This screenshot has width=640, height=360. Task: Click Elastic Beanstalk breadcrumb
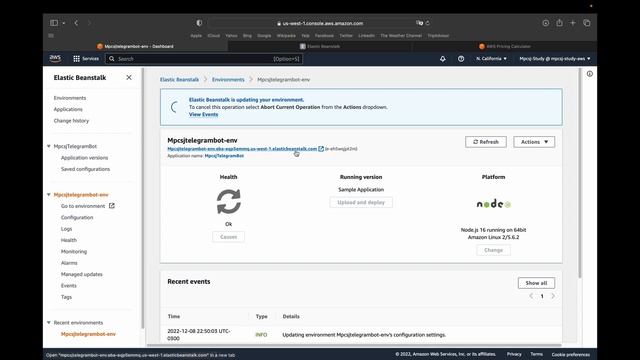[179, 80]
